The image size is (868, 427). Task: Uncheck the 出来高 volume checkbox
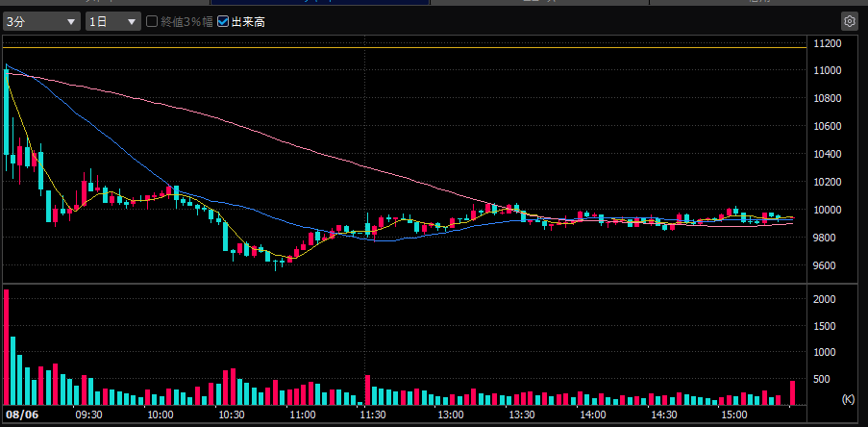pos(223,22)
